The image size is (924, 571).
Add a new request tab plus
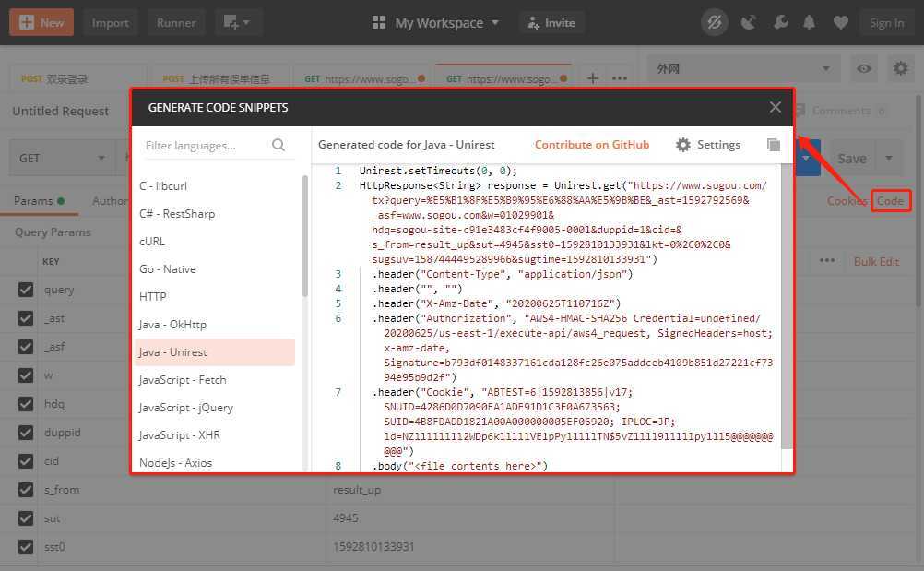point(593,78)
